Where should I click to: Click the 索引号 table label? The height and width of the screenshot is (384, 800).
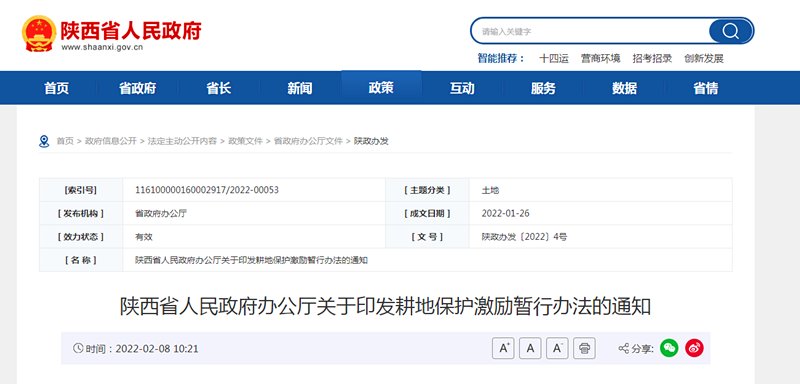(x=81, y=190)
